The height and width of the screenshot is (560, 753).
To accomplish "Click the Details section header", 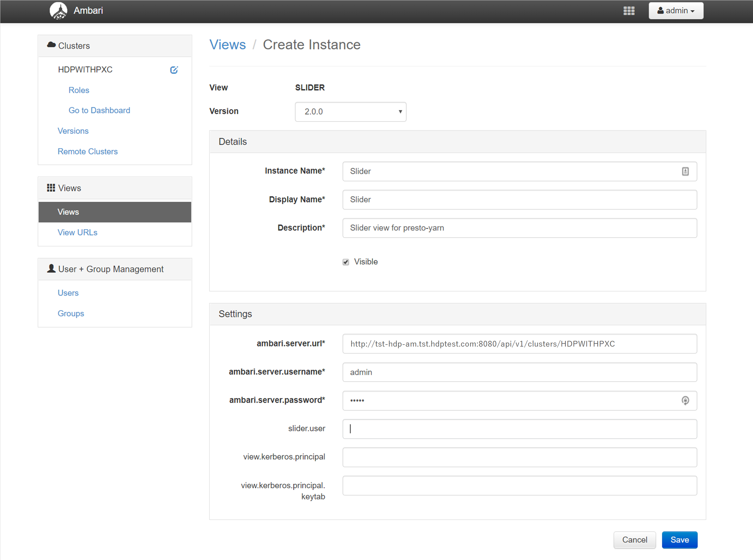I will (458, 142).
